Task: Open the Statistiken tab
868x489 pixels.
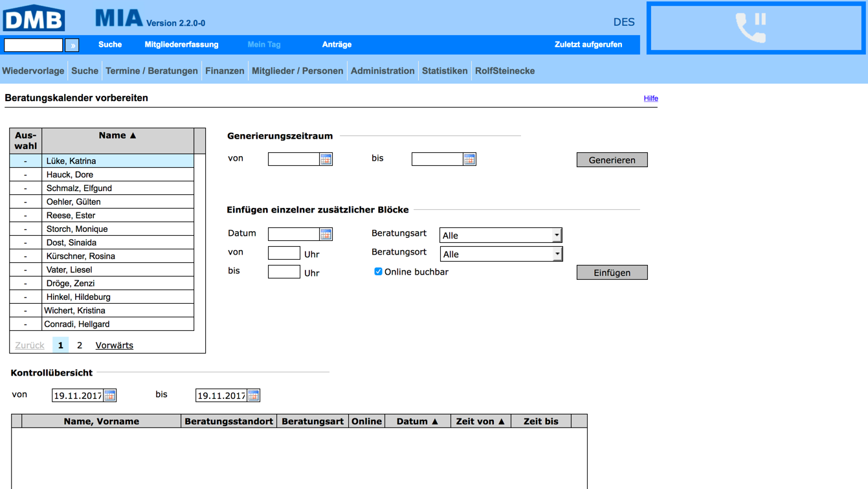Action: (445, 71)
